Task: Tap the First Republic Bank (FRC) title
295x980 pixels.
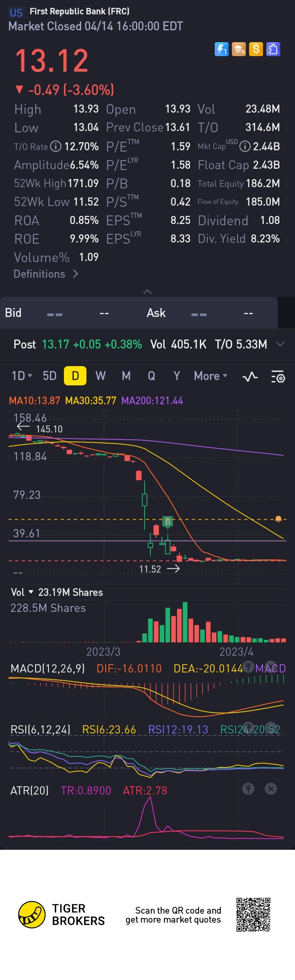Action: click(x=79, y=11)
